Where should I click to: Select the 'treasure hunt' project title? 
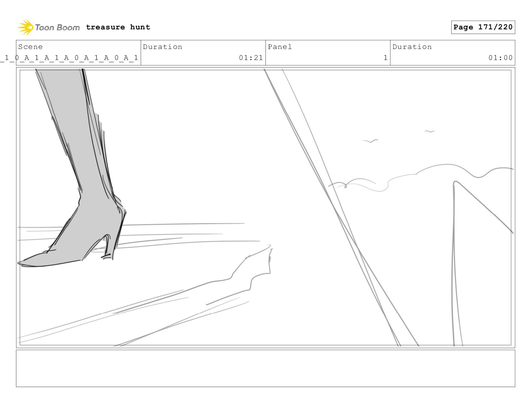click(118, 27)
